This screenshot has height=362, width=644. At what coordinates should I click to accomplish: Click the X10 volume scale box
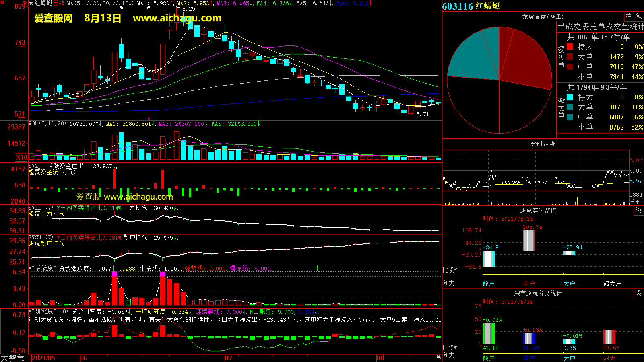[x=21, y=157]
